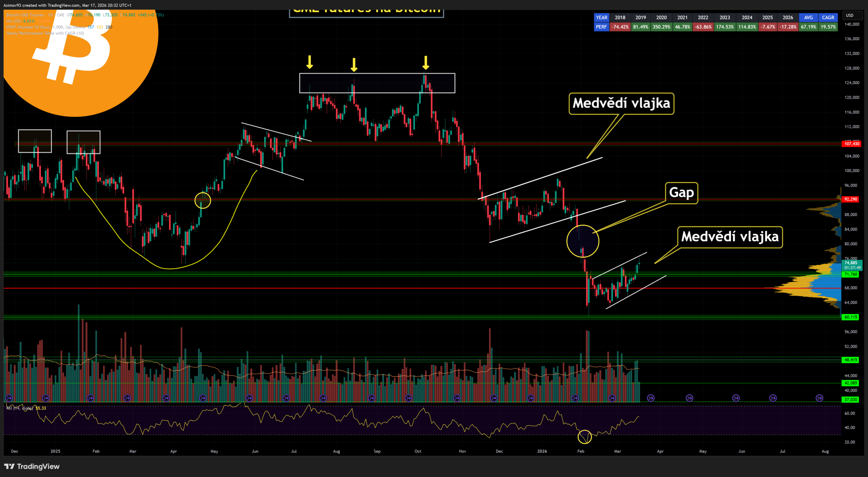Click the AVG column header
Viewport: 868px width, 477px height.
808,18
